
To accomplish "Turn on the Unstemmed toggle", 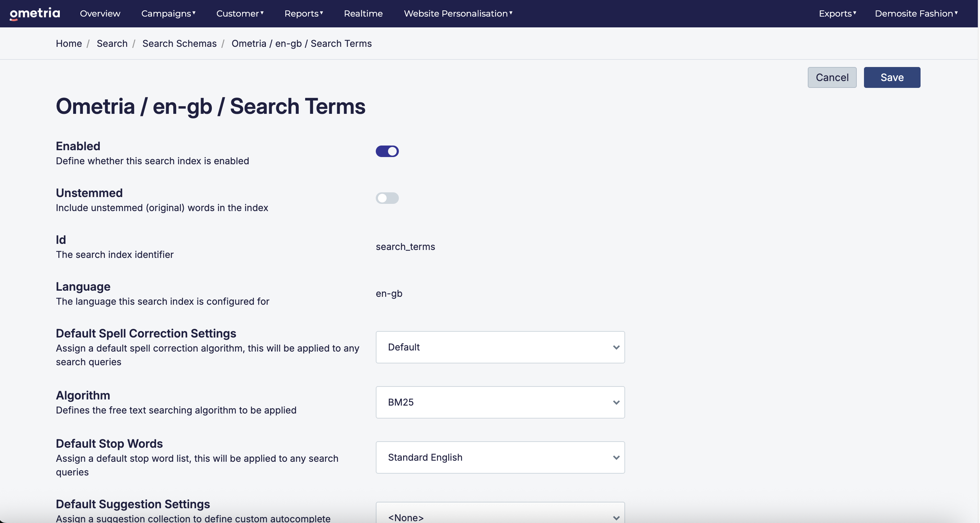I will pyautogui.click(x=387, y=198).
